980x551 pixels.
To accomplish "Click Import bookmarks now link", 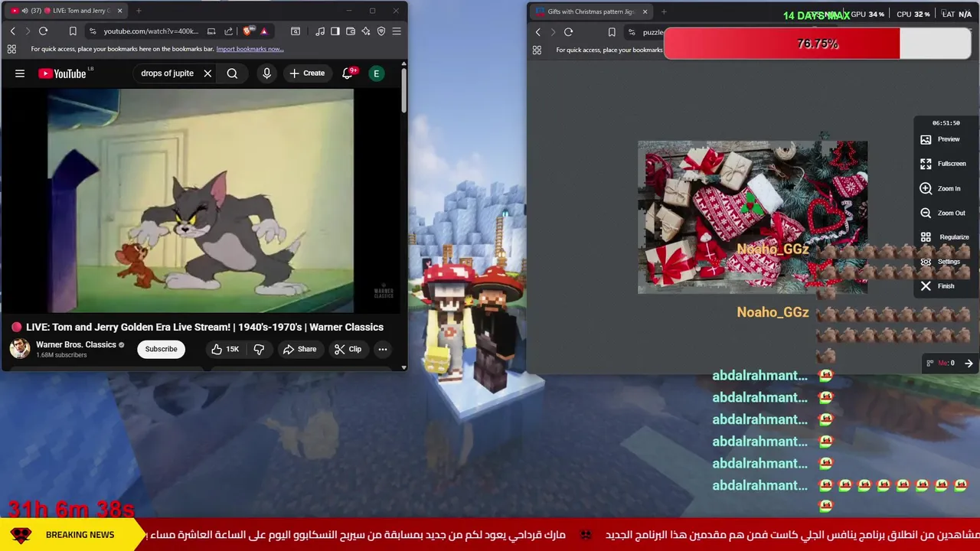I will click(x=250, y=49).
